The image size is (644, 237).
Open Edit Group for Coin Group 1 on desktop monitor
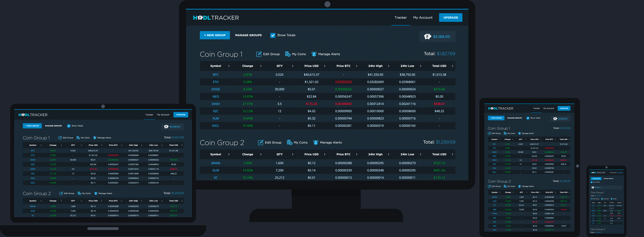pyautogui.click(x=268, y=54)
